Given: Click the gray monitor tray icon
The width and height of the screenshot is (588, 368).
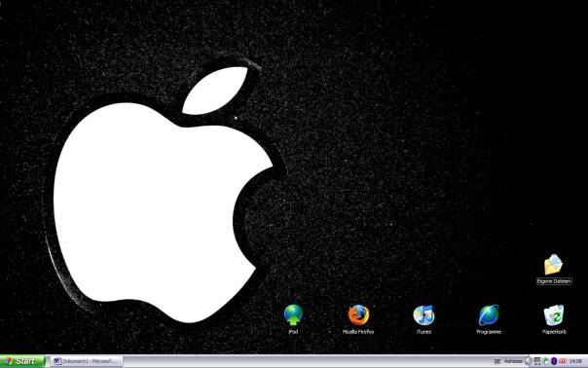Looking at the screenshot, I should coord(537,361).
